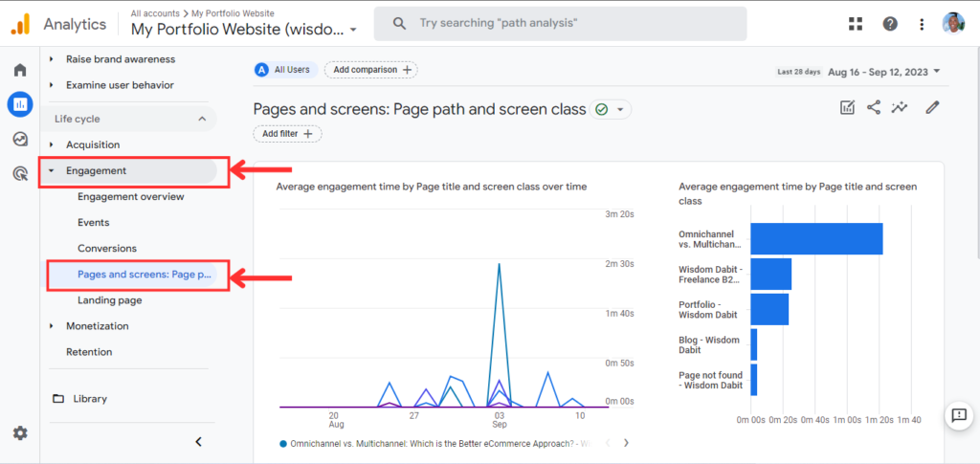The image size is (980, 464).
Task: Open the feedback chat icon
Action: (x=959, y=414)
